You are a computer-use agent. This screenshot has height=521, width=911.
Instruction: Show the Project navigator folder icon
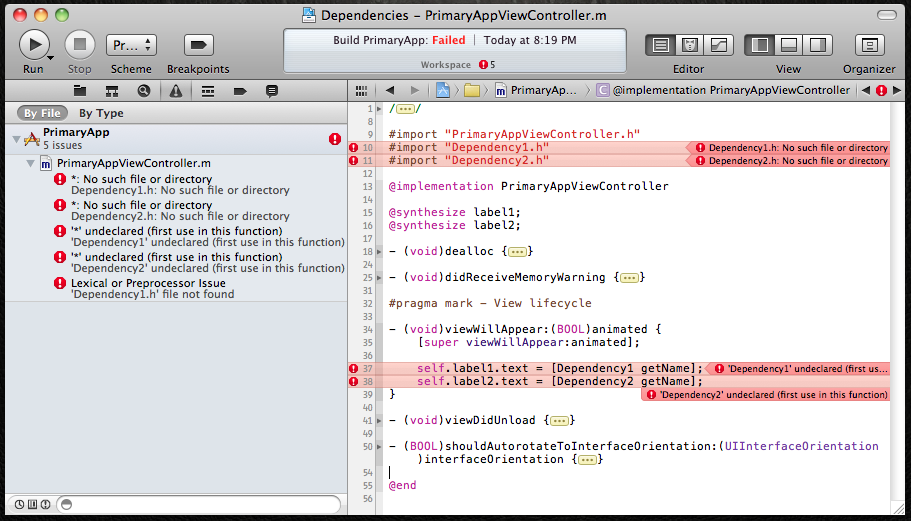tap(80, 91)
